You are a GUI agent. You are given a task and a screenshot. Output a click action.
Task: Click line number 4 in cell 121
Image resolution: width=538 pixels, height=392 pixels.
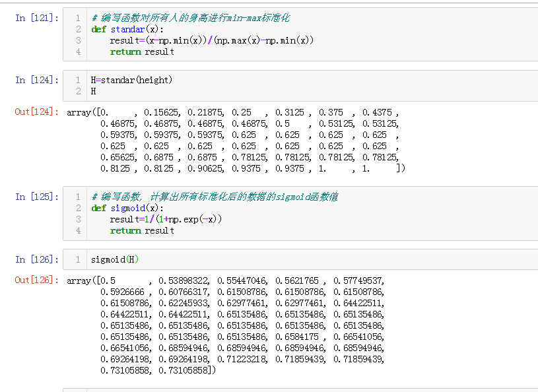[78, 51]
